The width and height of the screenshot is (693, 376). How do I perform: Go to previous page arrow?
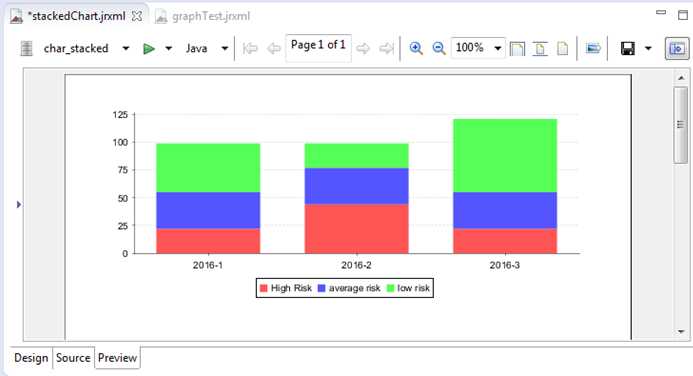click(x=274, y=48)
